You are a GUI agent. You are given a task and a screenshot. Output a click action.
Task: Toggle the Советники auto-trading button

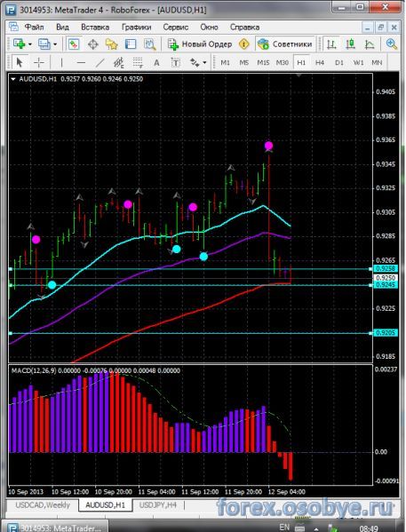click(285, 44)
